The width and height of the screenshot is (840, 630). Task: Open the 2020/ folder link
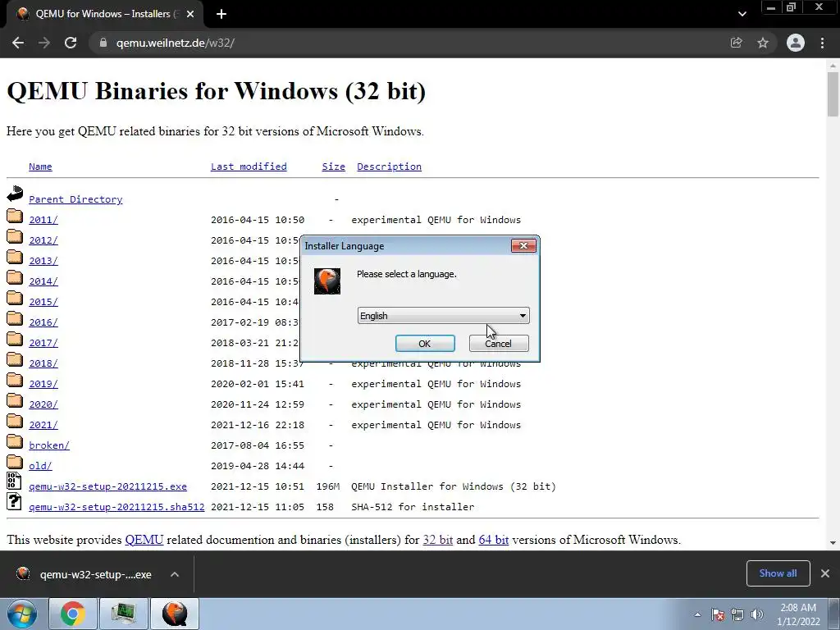[43, 404]
